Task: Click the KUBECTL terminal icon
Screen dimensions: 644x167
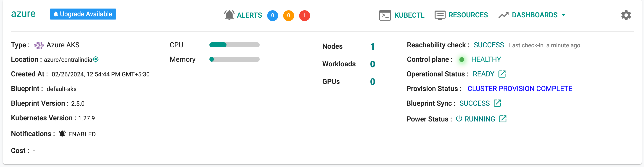Action: pyautogui.click(x=385, y=15)
